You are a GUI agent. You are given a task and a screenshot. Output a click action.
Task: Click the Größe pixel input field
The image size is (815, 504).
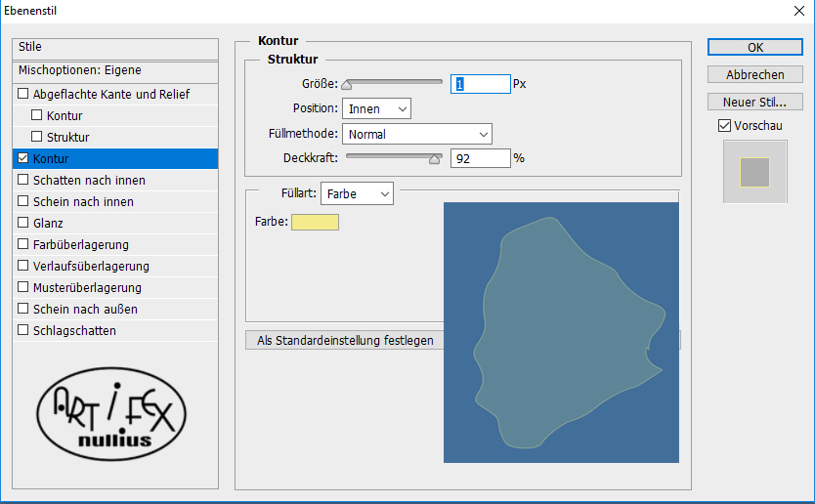(480, 84)
